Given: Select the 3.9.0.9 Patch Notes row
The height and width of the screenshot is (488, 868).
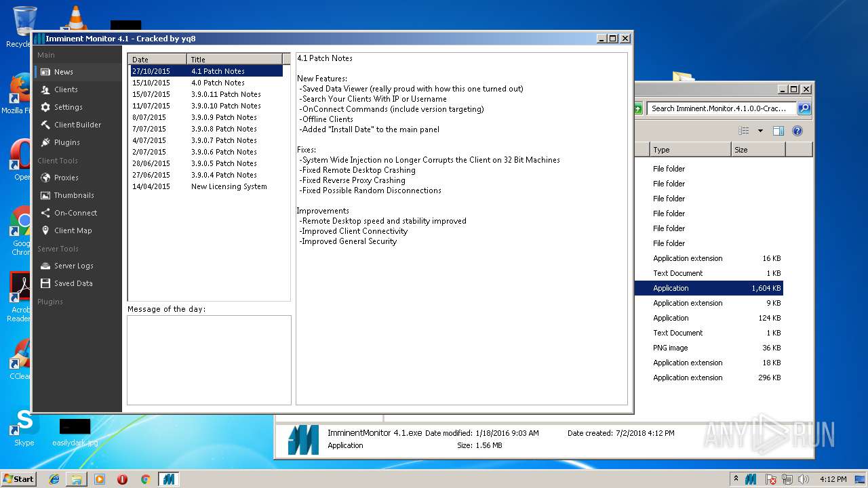Looking at the screenshot, I should (206, 117).
